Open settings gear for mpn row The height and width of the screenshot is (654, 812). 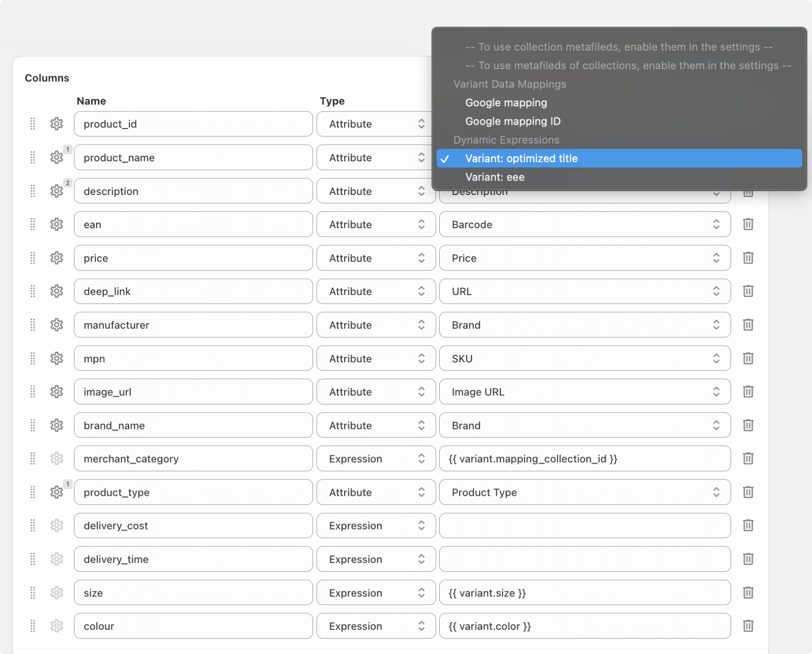[x=57, y=358]
